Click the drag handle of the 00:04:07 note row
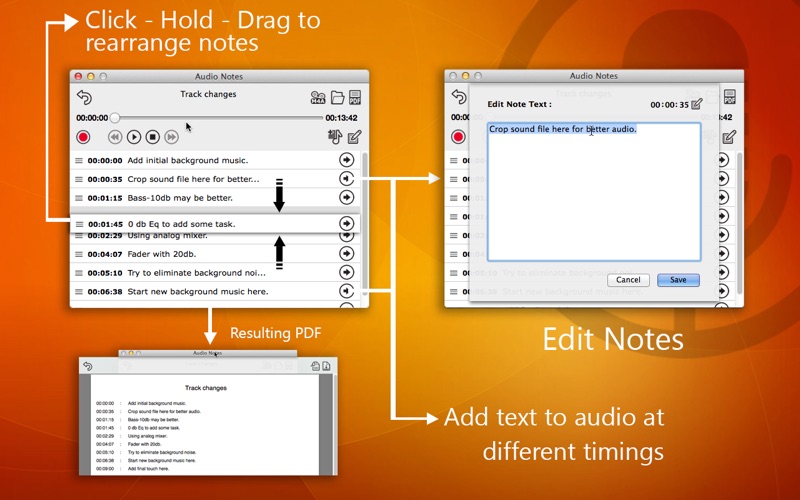 click(x=79, y=254)
